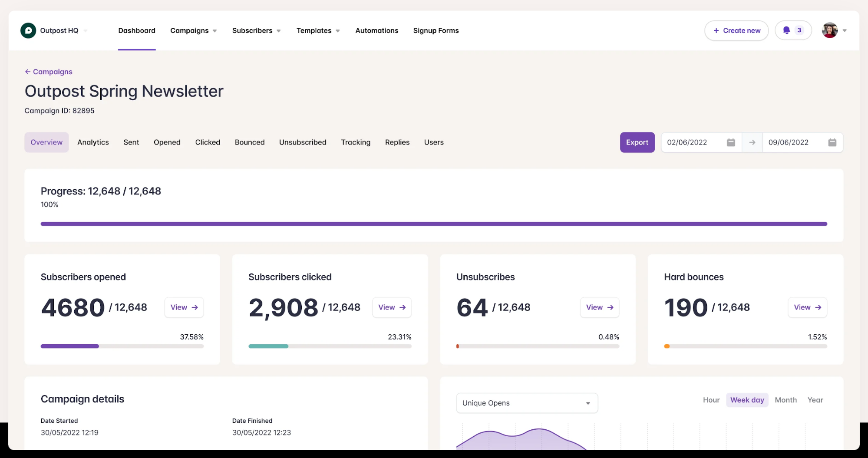Image resolution: width=868 pixels, height=458 pixels.
Task: View Subscribers opened details
Action: pos(184,307)
